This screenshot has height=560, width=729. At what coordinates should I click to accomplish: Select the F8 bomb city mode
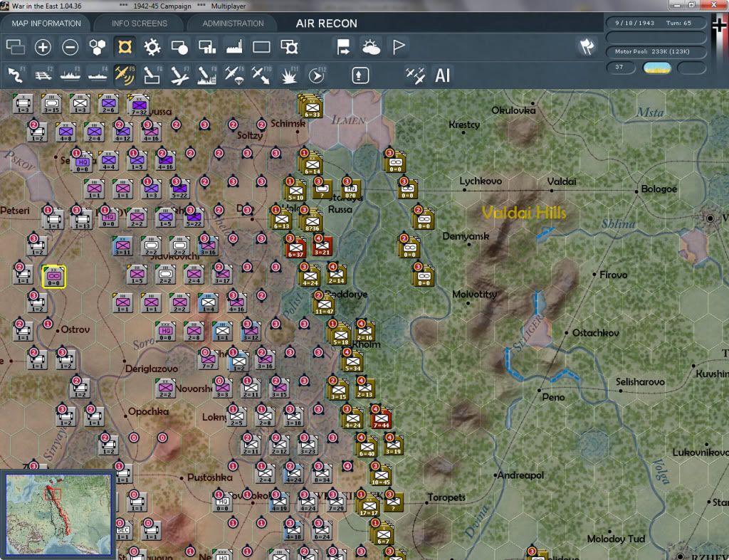coord(207,75)
